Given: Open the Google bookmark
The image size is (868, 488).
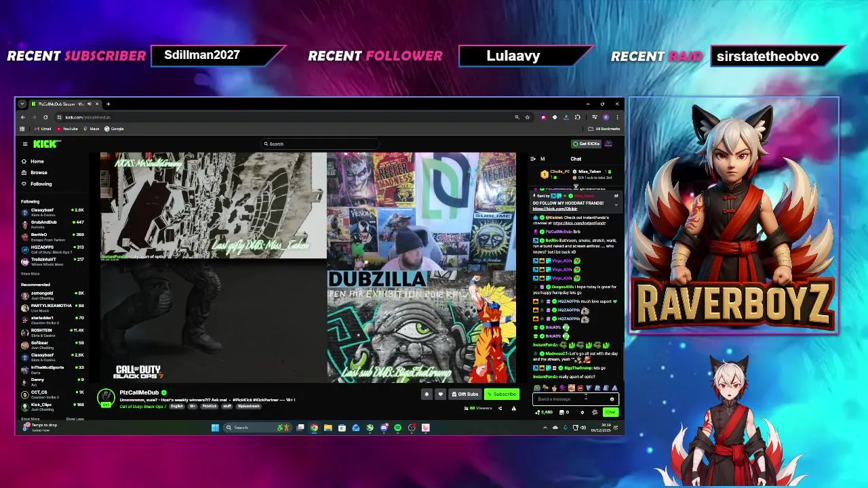Looking at the screenshot, I should tap(114, 129).
